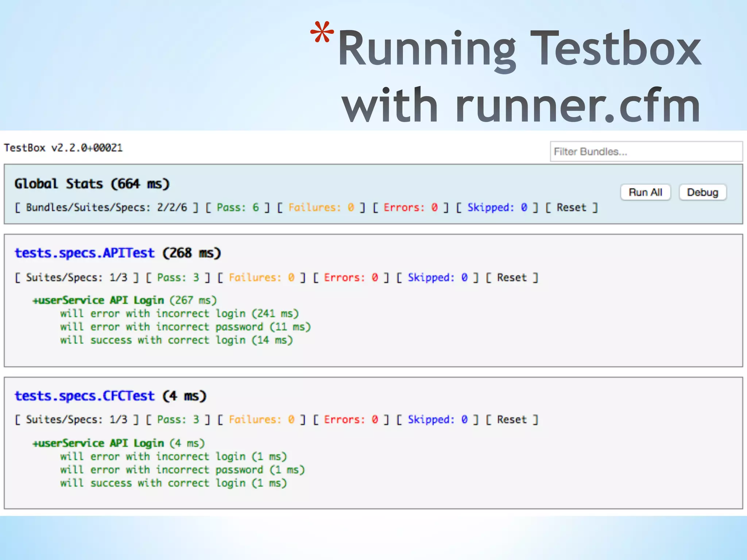
Task: Select spec 'will error with incorrect password (1 ms)'
Action: coord(182,470)
